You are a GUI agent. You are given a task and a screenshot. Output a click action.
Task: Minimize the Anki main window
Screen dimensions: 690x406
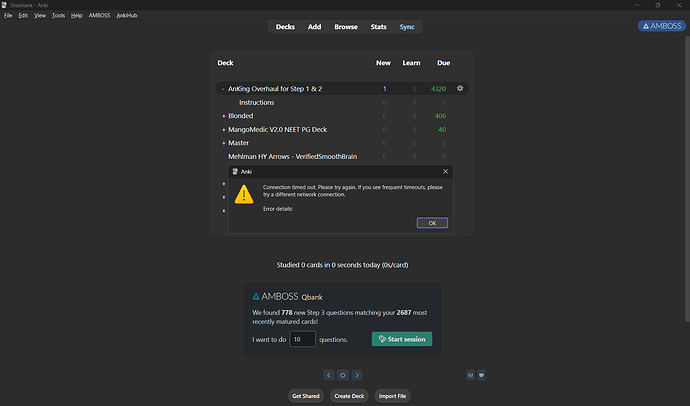(637, 5)
